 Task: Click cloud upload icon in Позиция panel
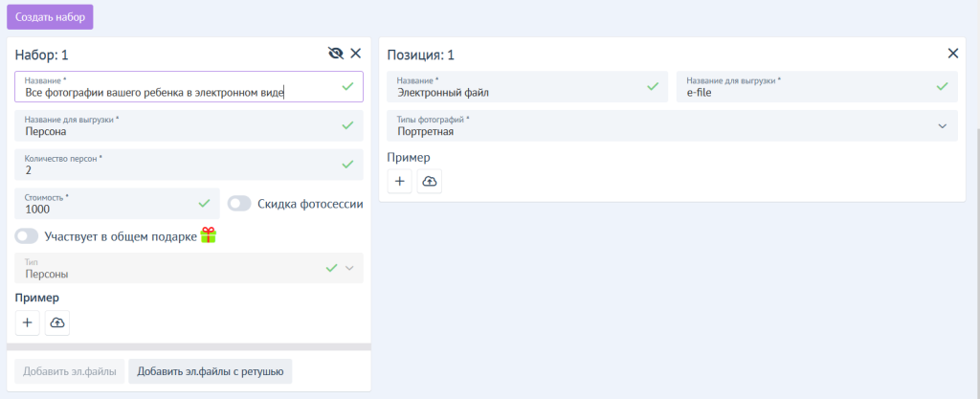click(430, 182)
